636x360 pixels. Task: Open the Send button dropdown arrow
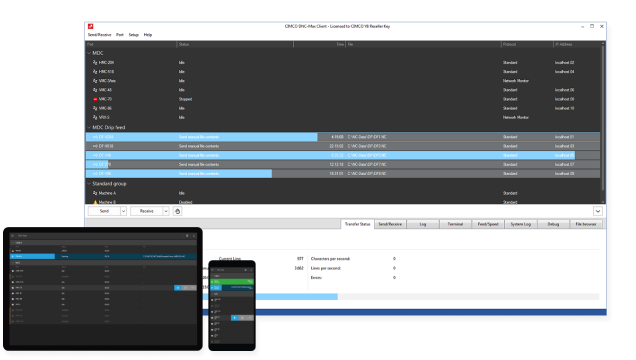123,211
